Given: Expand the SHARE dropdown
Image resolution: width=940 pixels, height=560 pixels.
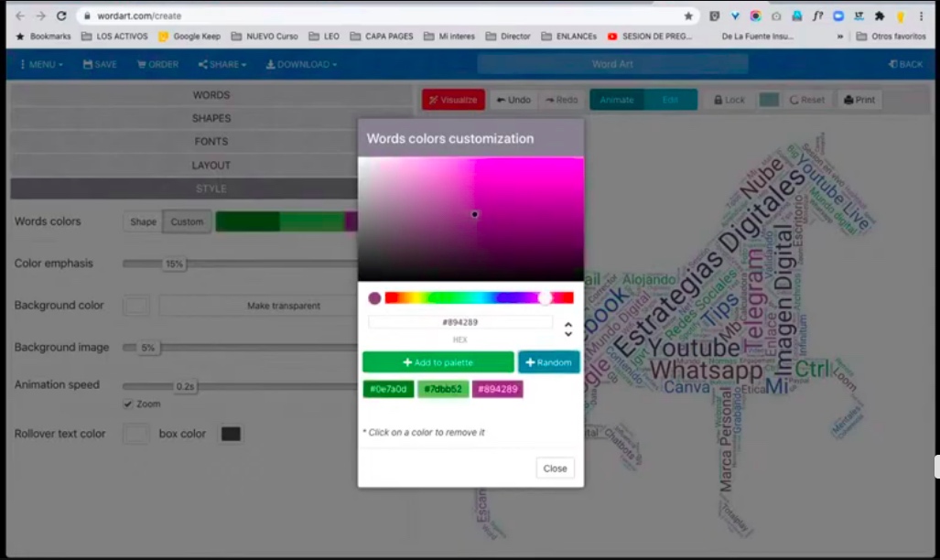Looking at the screenshot, I should [x=221, y=65].
